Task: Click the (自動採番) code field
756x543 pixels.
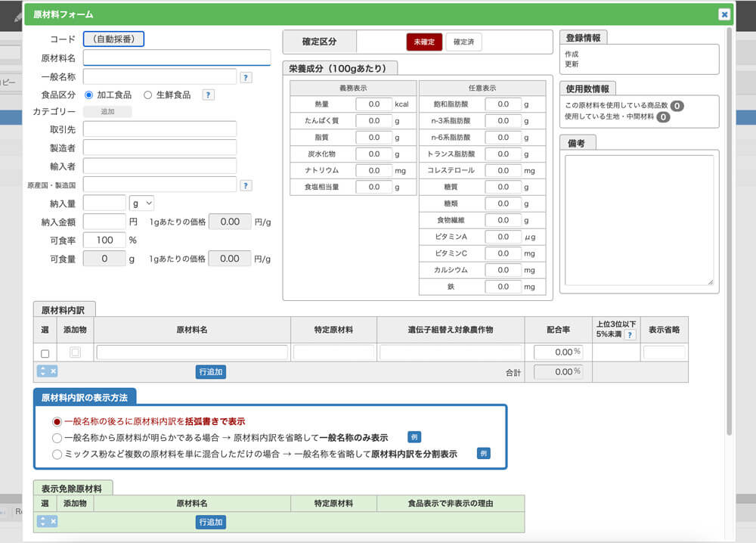Action: tap(114, 39)
